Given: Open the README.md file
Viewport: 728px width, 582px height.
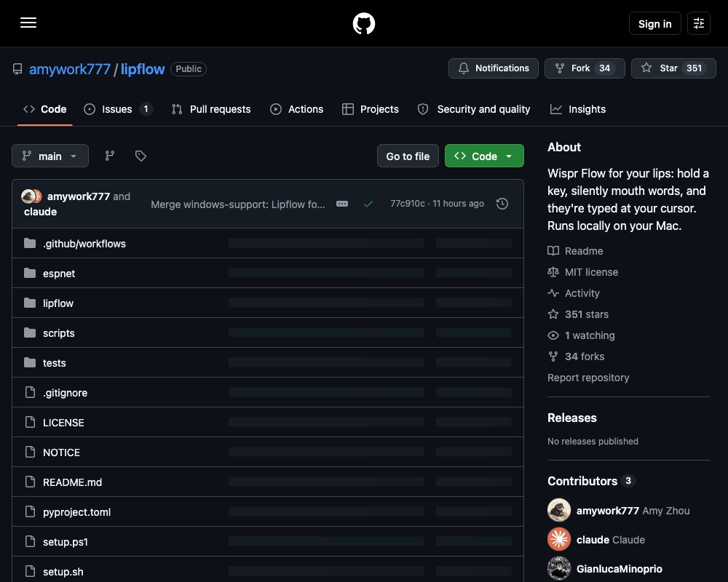Looking at the screenshot, I should 72,482.
